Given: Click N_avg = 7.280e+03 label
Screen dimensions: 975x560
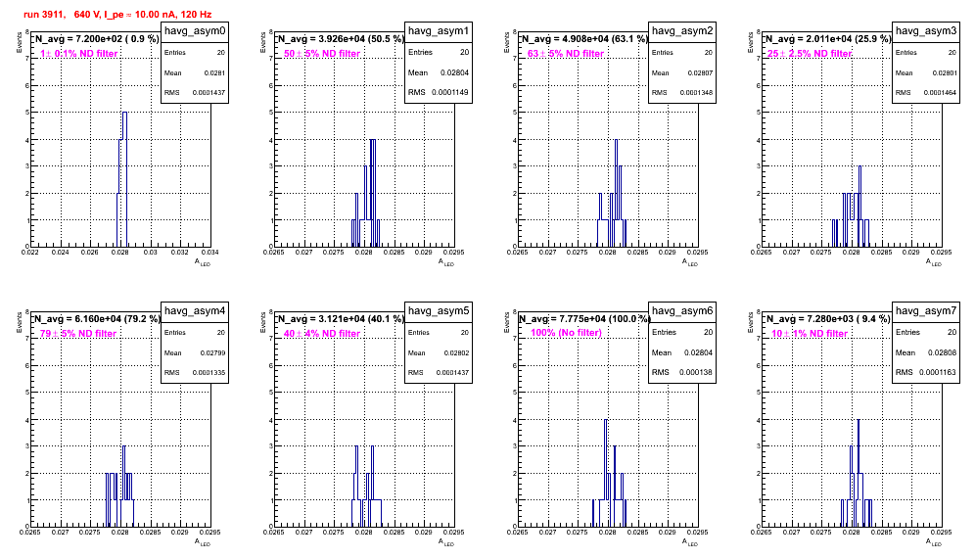Looking at the screenshot, I should [828, 319].
